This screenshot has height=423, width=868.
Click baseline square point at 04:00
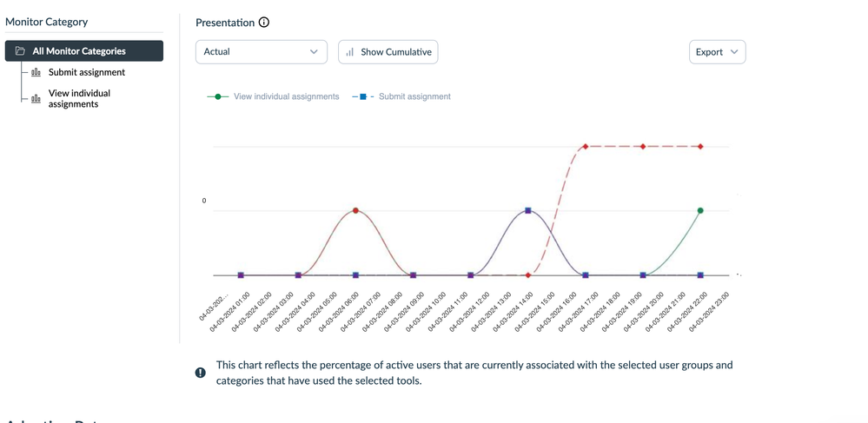tap(298, 275)
